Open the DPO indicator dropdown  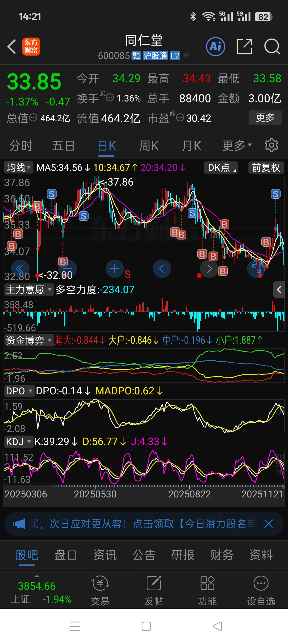tap(19, 391)
